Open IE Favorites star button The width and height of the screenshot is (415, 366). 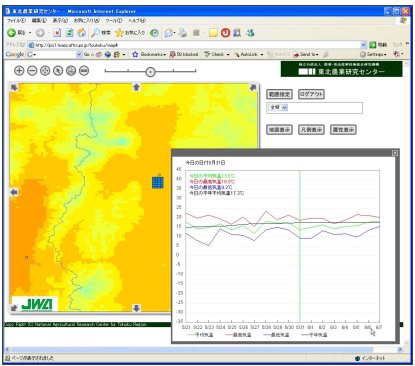coord(130,33)
